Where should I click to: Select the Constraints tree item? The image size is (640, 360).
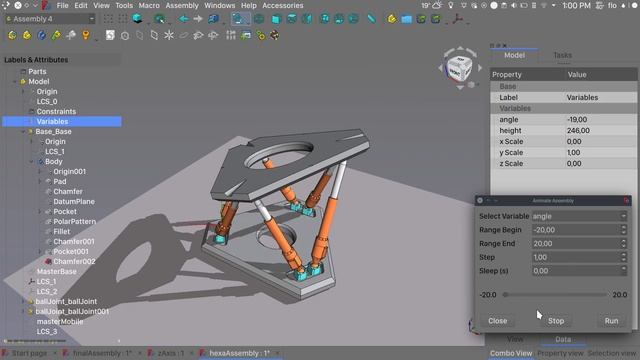pyautogui.click(x=56, y=111)
